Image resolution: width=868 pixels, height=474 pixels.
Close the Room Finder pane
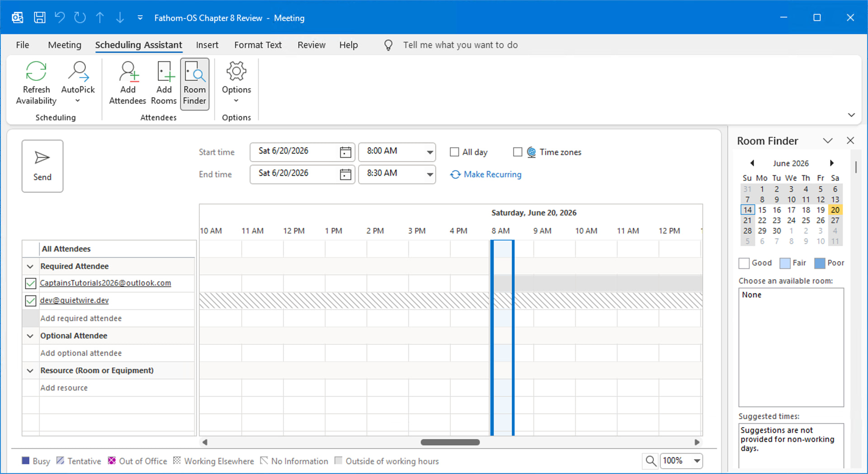850,141
